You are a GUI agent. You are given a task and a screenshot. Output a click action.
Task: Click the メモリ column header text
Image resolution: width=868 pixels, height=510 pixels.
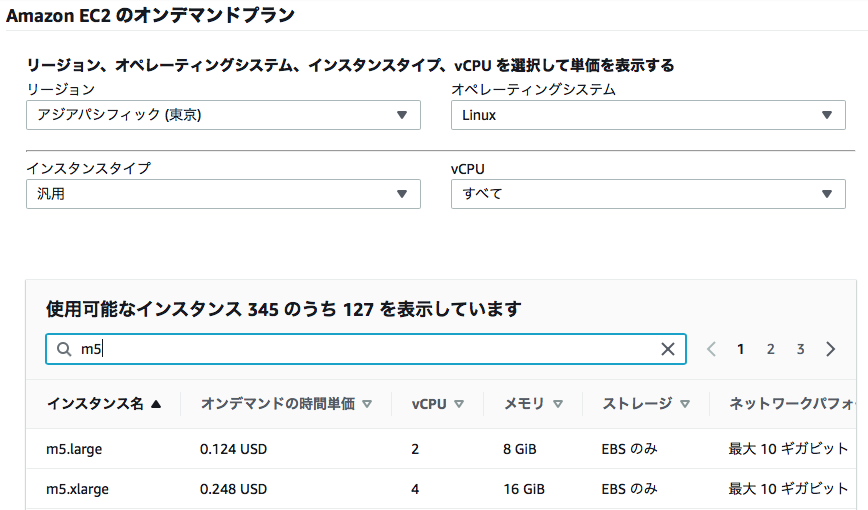click(x=524, y=404)
